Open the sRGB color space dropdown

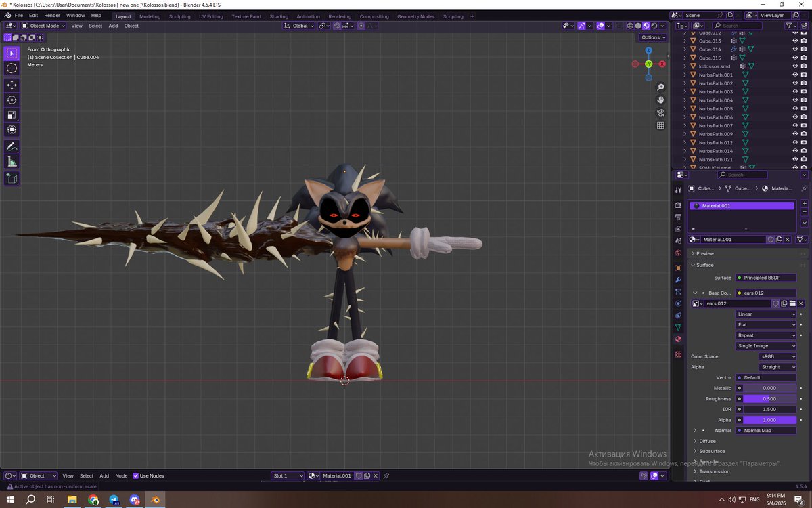(777, 356)
